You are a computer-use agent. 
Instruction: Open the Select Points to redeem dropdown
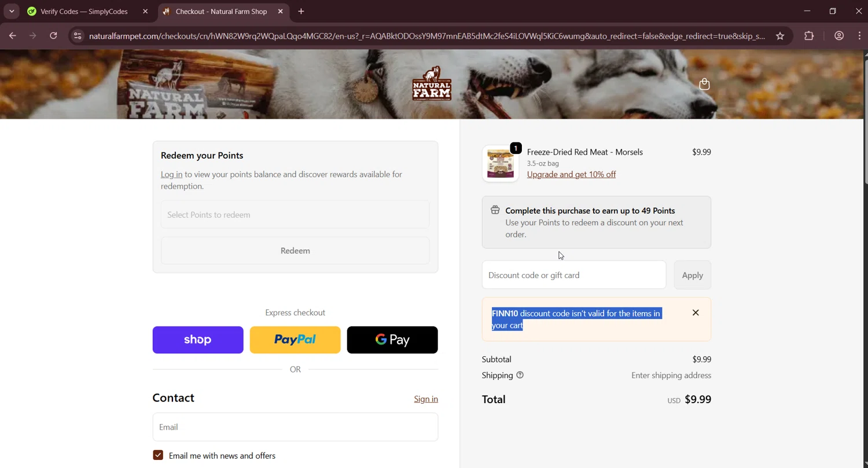pos(295,215)
